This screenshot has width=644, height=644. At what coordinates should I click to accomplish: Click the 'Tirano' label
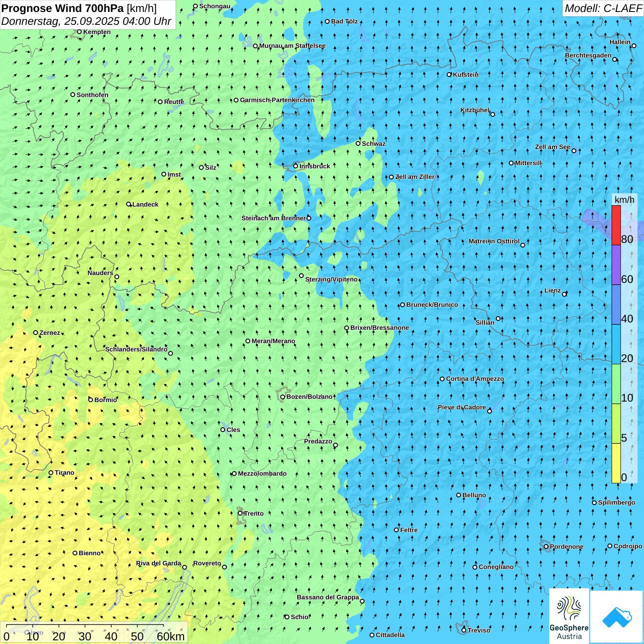point(64,473)
